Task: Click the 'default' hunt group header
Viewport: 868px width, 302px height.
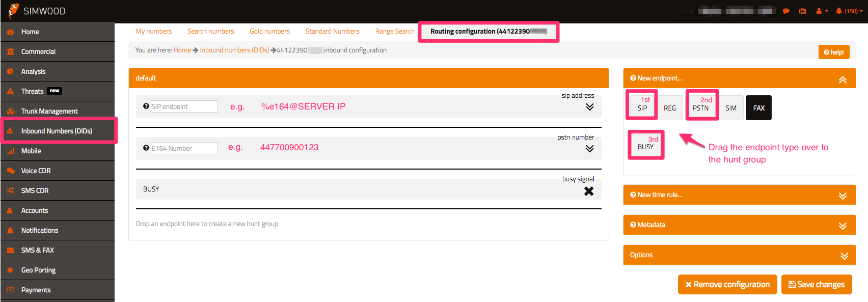Action: click(369, 78)
